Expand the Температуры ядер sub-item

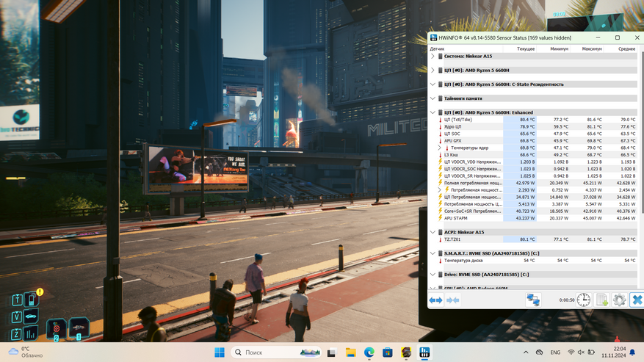[440, 148]
